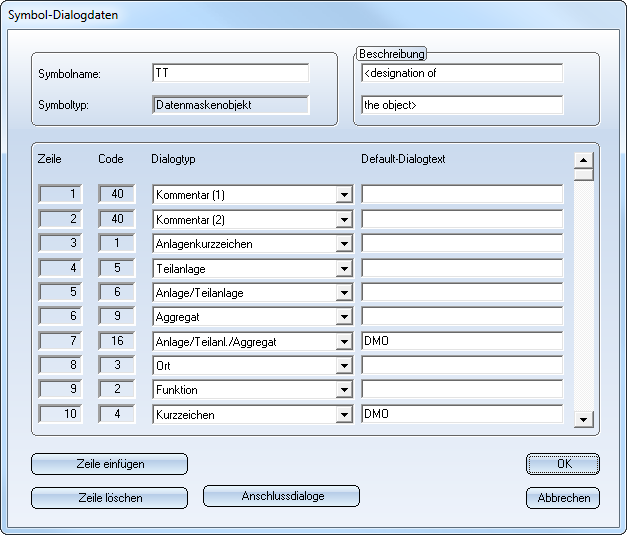
Task: Cancel with the Abbrechen button
Action: pos(563,498)
